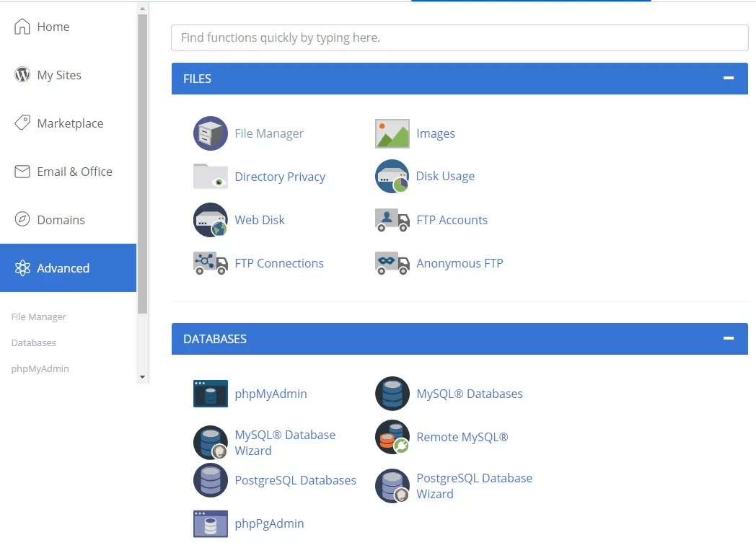The height and width of the screenshot is (553, 756).
Task: Click the Marketplace tag icon
Action: pos(22,123)
